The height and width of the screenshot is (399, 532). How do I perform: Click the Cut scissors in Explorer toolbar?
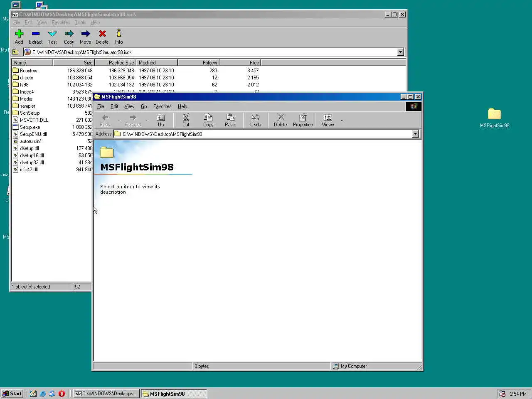[x=186, y=120]
